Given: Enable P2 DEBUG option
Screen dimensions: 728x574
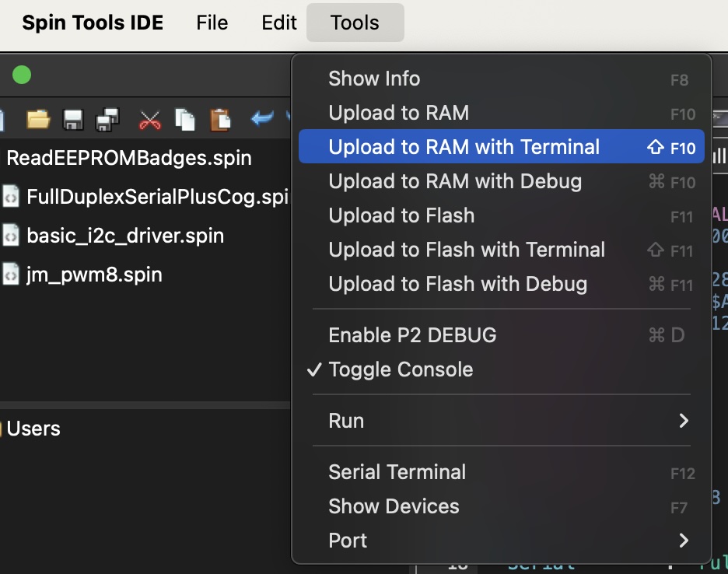Looking at the screenshot, I should [502, 335].
